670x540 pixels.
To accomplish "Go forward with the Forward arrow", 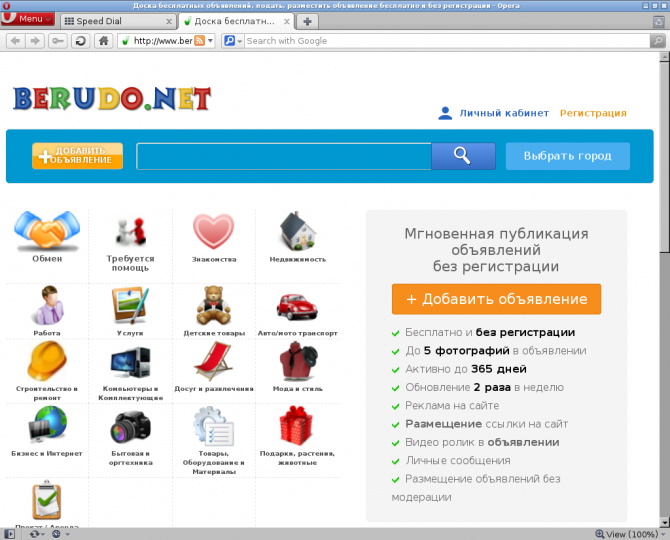I will pos(35,41).
